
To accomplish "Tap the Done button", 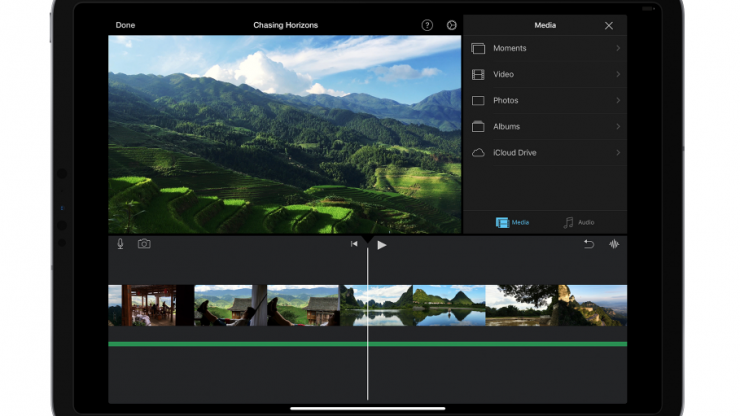I will pyautogui.click(x=125, y=25).
